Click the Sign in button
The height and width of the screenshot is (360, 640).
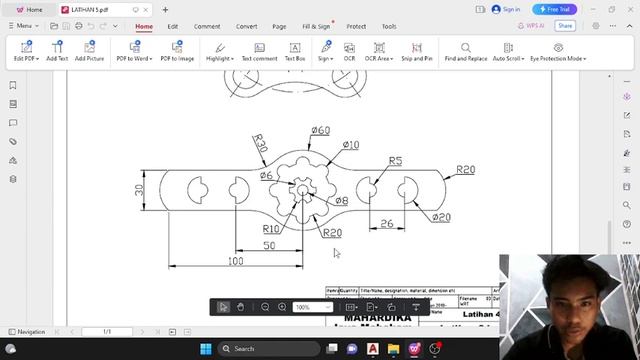click(x=506, y=9)
